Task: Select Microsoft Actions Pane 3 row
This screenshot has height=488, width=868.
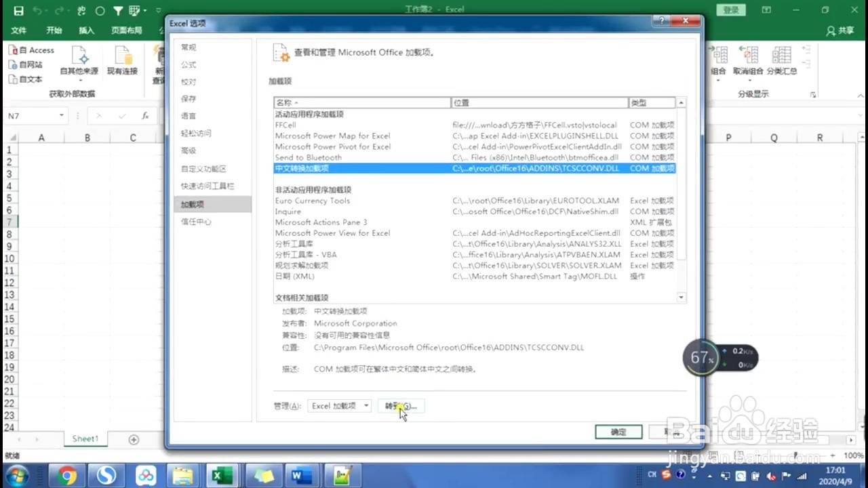Action: point(475,222)
